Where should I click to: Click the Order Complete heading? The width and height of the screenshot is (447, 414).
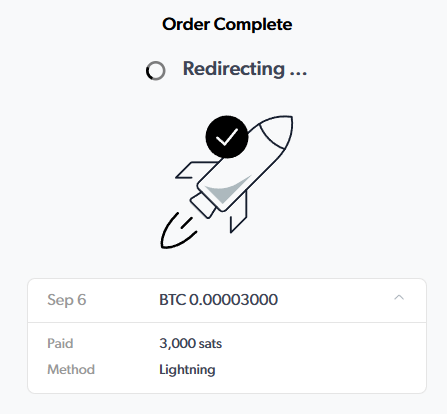[227, 24]
